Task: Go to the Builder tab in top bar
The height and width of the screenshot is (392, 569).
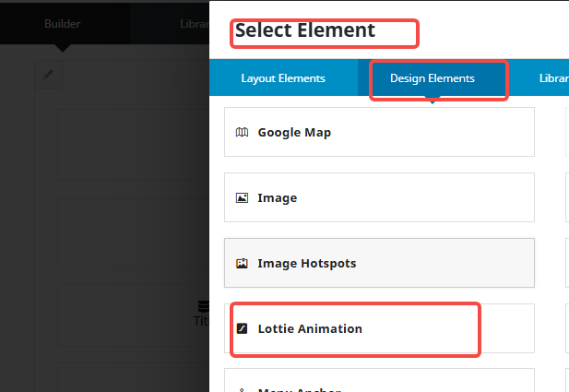Action: 63,23
